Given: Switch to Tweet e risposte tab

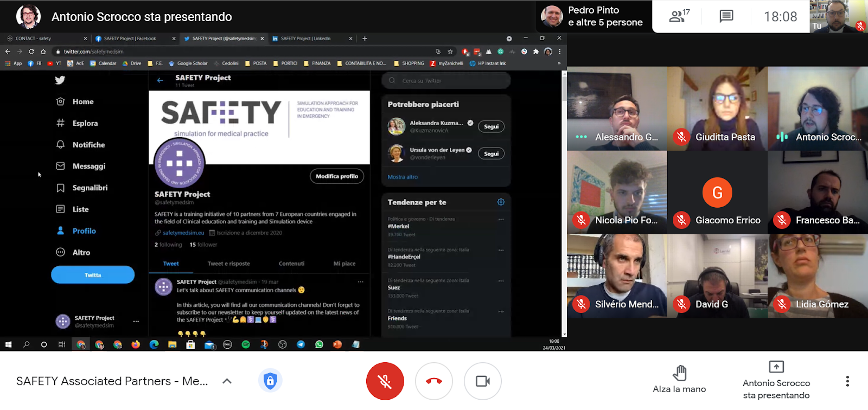Looking at the screenshot, I should [228, 264].
